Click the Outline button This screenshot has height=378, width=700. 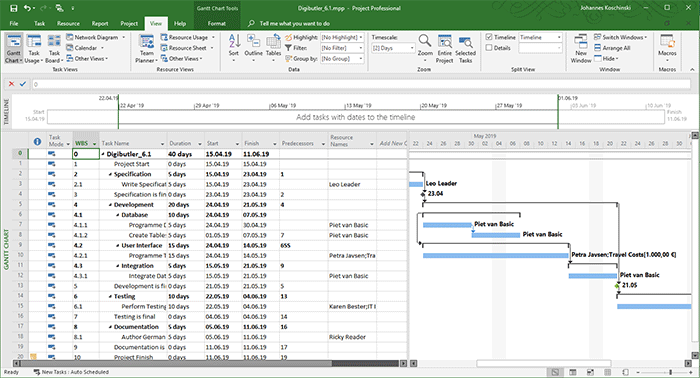[x=253, y=47]
